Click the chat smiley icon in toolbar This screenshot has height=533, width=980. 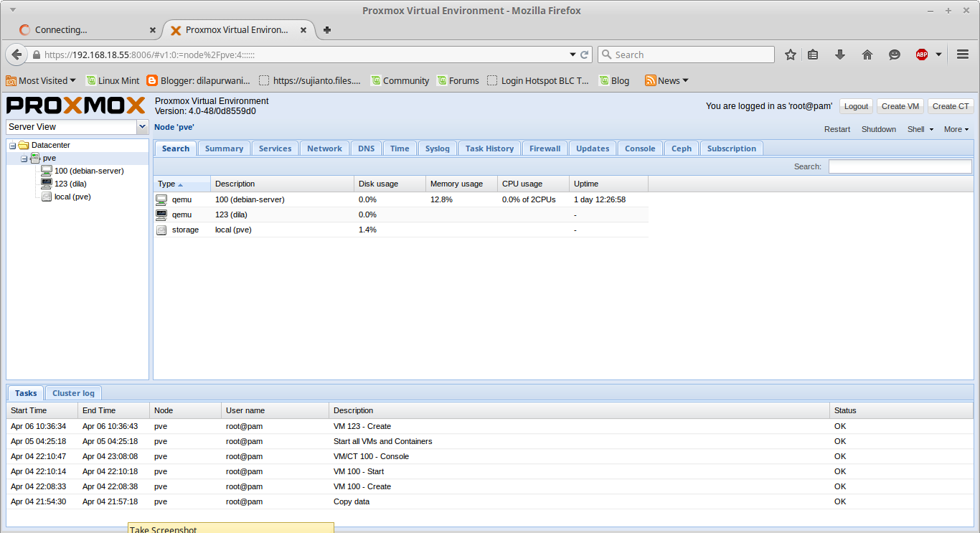click(895, 55)
